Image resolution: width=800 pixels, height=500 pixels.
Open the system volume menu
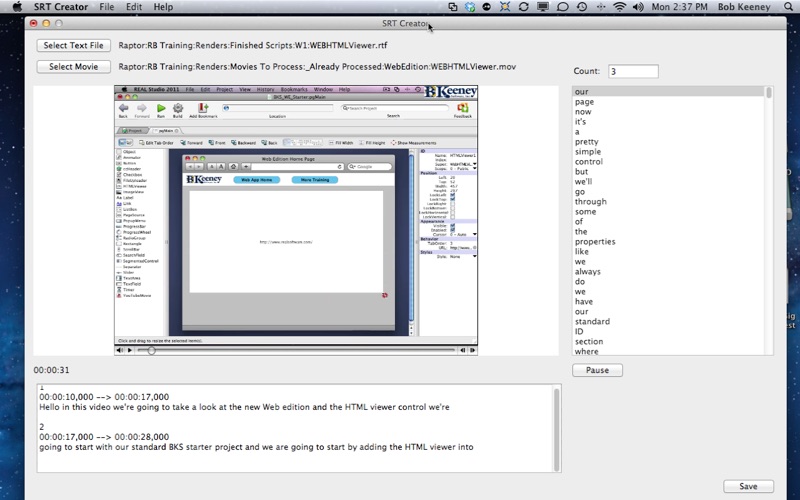pyautogui.click(x=638, y=7)
